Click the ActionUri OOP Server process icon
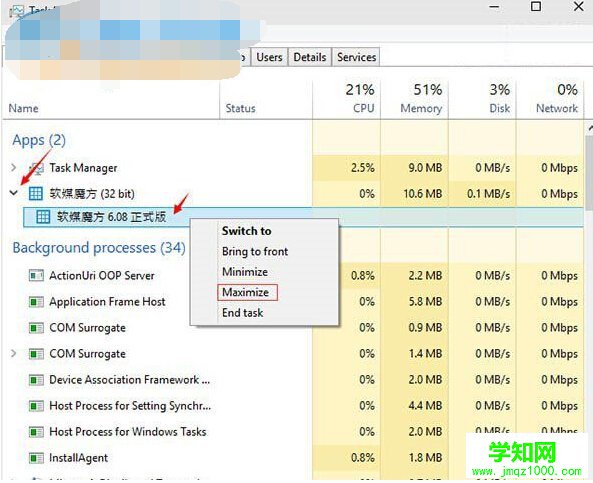The image size is (593, 483). point(36,275)
